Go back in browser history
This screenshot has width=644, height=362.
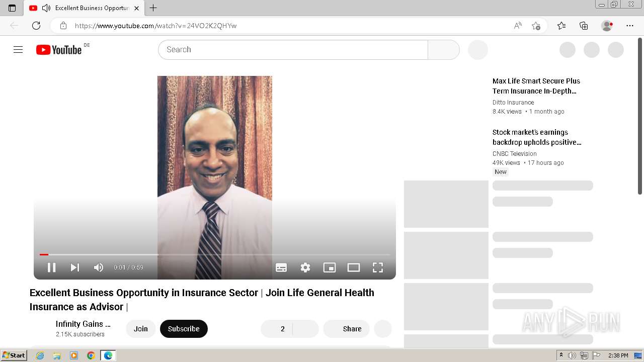14,26
